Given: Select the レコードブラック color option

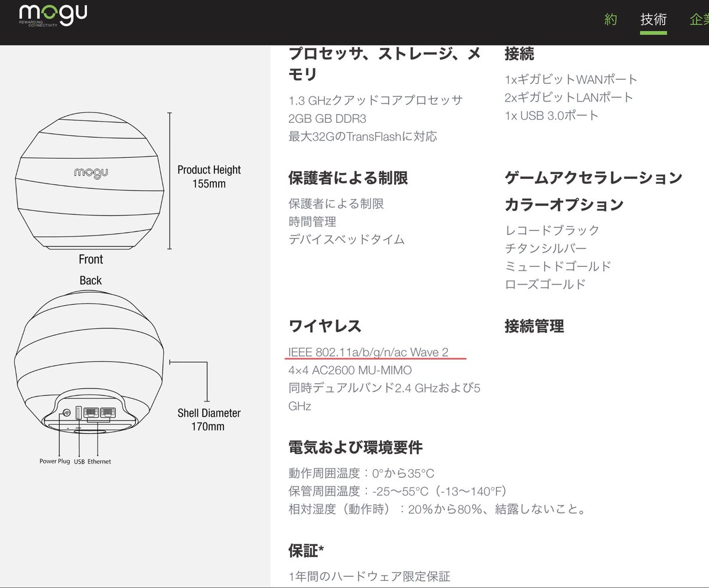Looking at the screenshot, I should tap(552, 230).
